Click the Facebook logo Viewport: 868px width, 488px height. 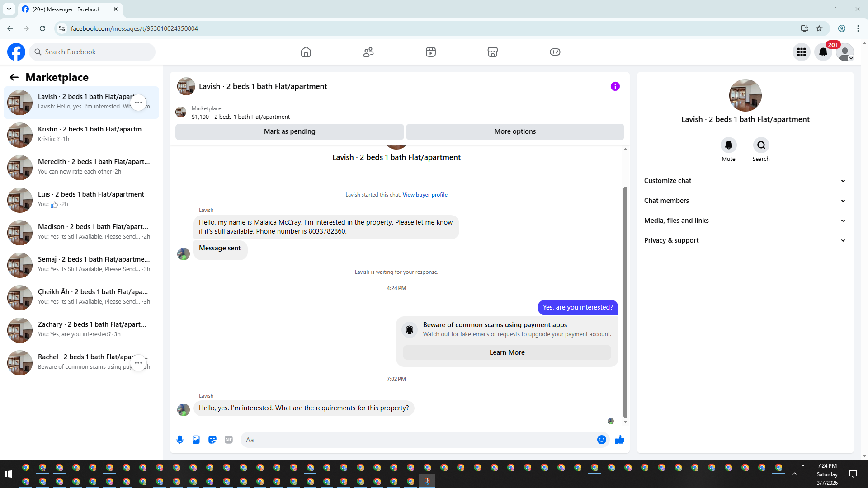tap(16, 52)
